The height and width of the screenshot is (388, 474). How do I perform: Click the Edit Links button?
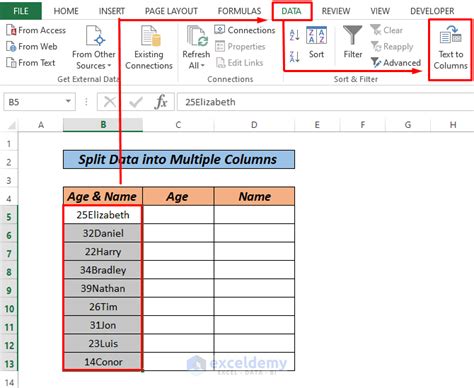pos(239,62)
